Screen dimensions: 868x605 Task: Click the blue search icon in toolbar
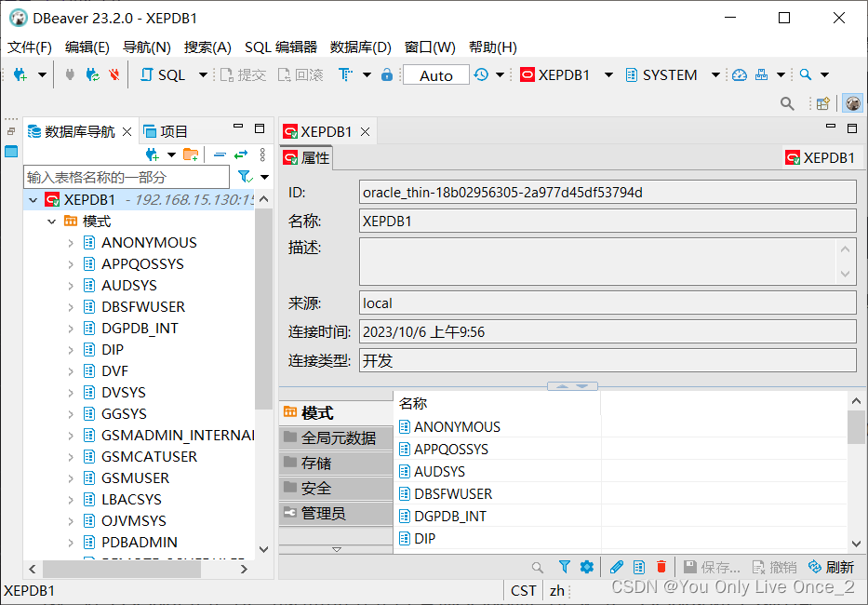806,74
